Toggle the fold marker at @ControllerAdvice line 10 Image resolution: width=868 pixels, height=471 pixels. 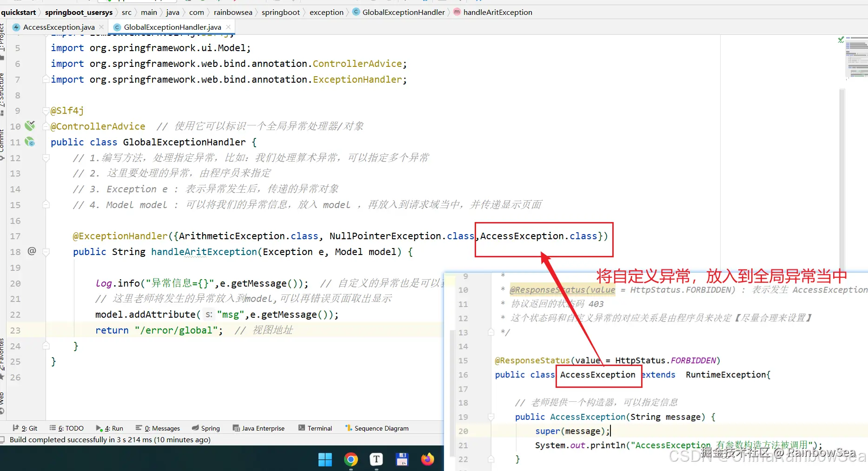(x=46, y=126)
